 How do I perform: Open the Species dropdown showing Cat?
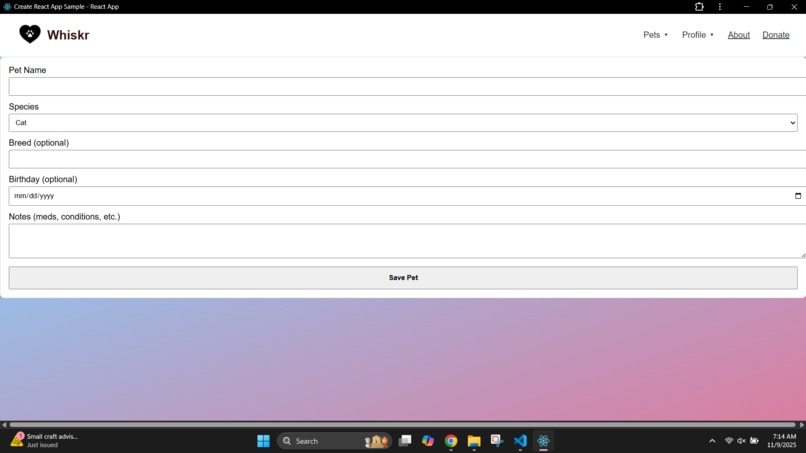[x=403, y=123]
